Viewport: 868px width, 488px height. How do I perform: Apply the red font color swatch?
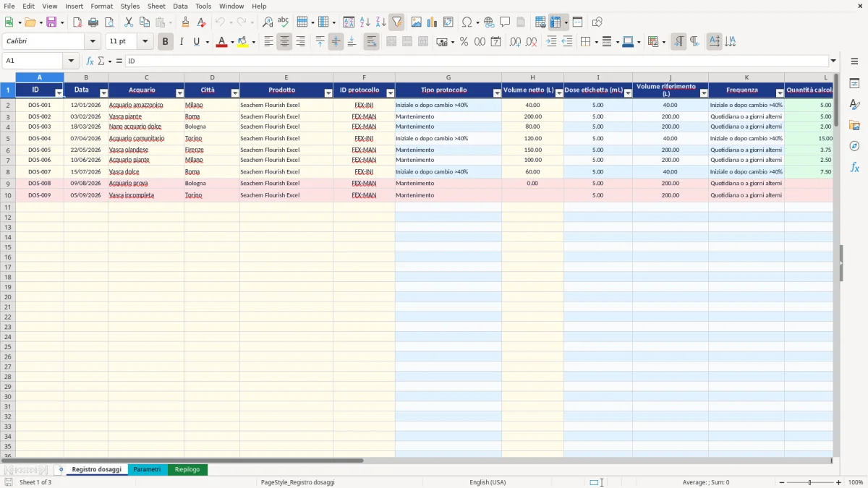(x=221, y=42)
